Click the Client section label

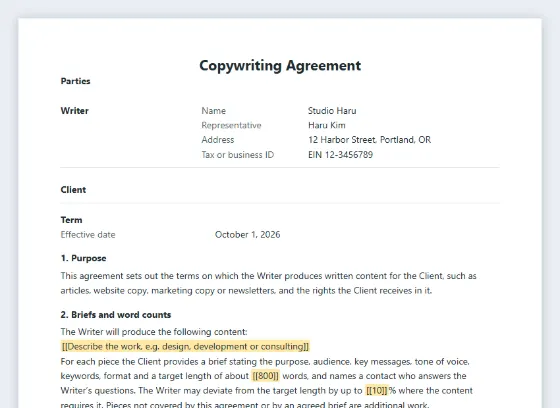click(x=73, y=190)
